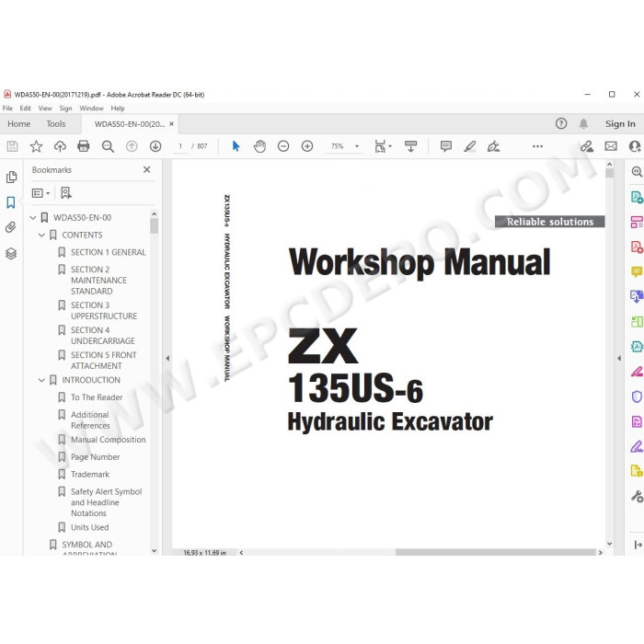644x644 pixels.
Task: Open the File menu
Action: point(7,109)
